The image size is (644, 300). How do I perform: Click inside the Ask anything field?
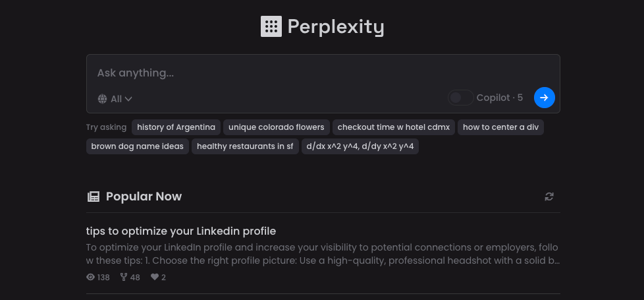(323, 73)
